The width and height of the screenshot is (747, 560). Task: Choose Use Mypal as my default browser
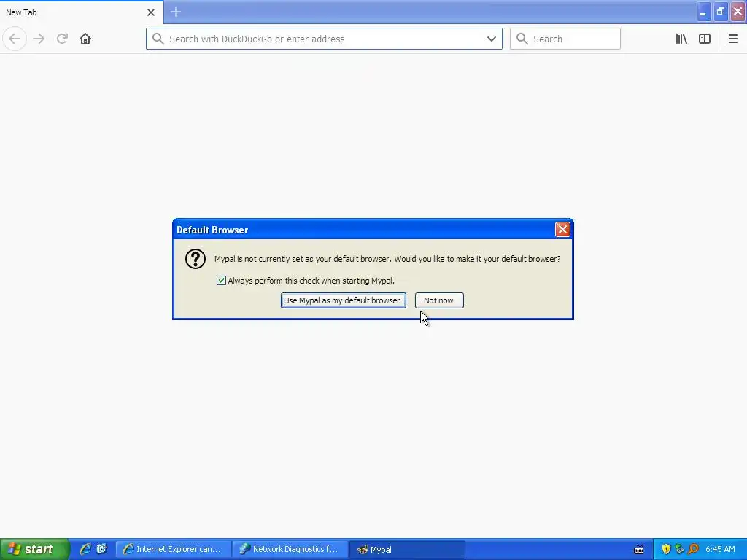343,300
